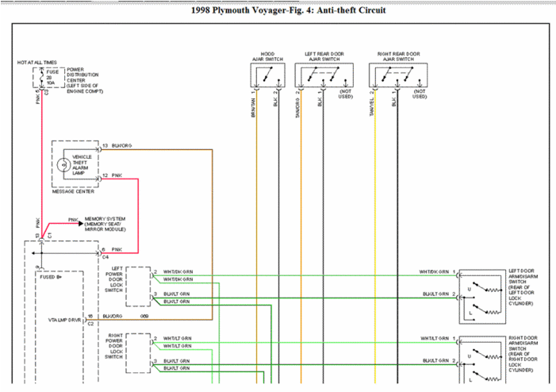Select the 'TAN/ORG' wire label
556x392 pixels.
(x=298, y=108)
